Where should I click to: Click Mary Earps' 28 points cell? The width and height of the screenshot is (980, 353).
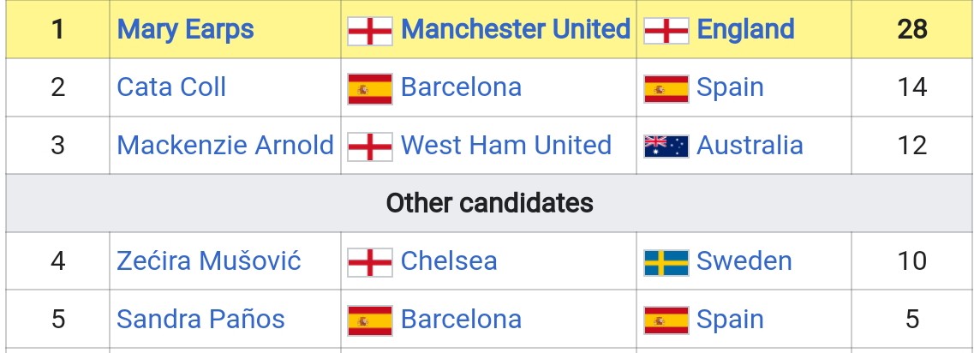pos(912,29)
